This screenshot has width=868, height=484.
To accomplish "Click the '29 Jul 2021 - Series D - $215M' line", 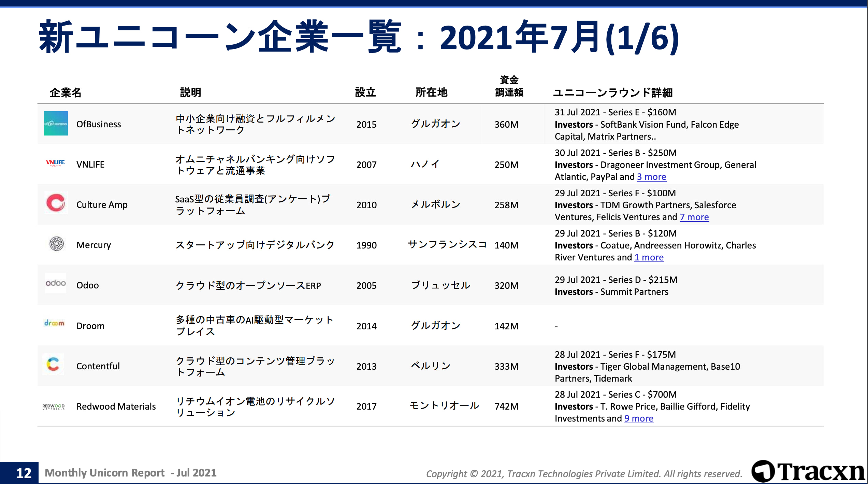I will (616, 280).
